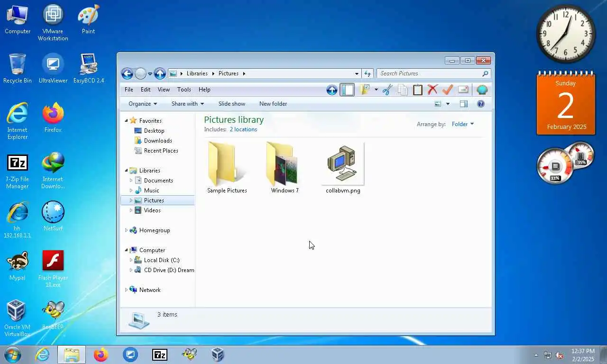Click the Up button beside address bar
The width and height of the screenshot is (607, 364).
[160, 73]
